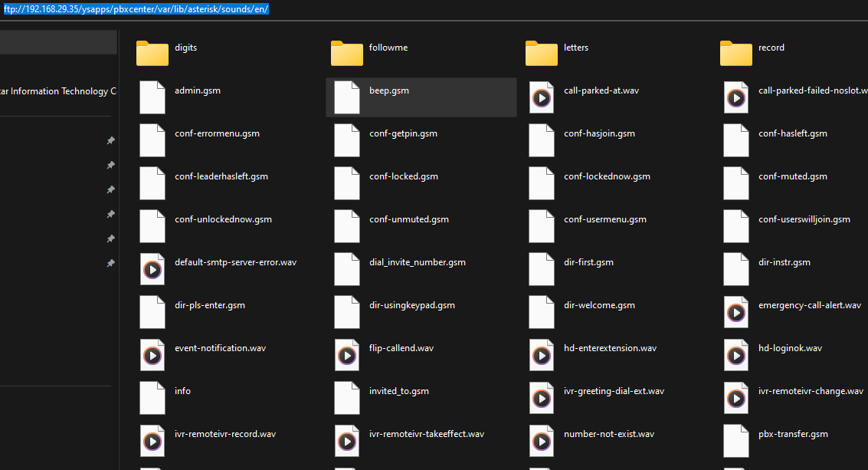Screen dimensions: 868x470
Task: Open the digits folder icon
Action: [x=152, y=53]
